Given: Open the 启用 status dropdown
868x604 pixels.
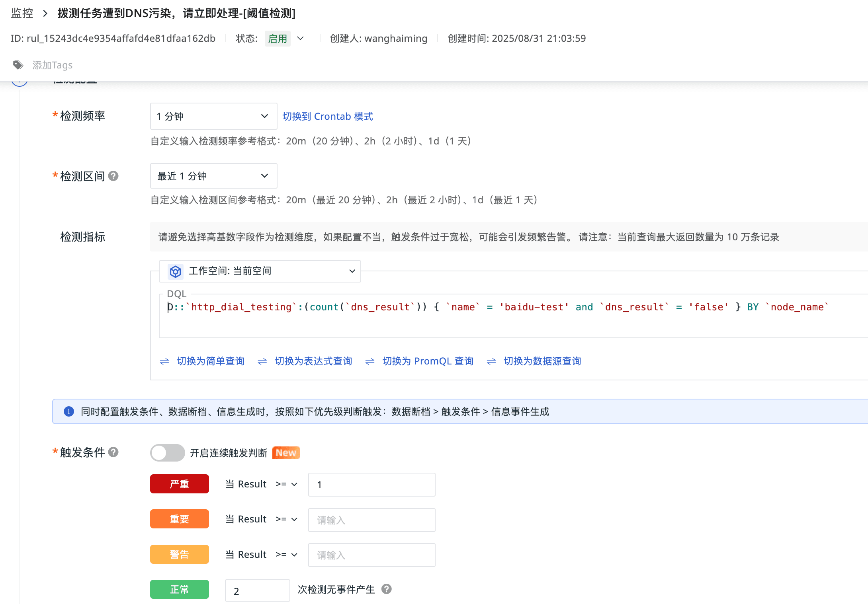Looking at the screenshot, I should coord(285,39).
